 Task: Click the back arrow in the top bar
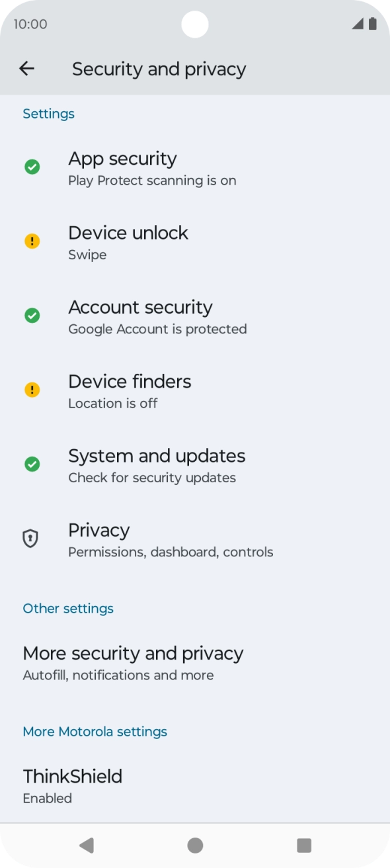coord(26,69)
